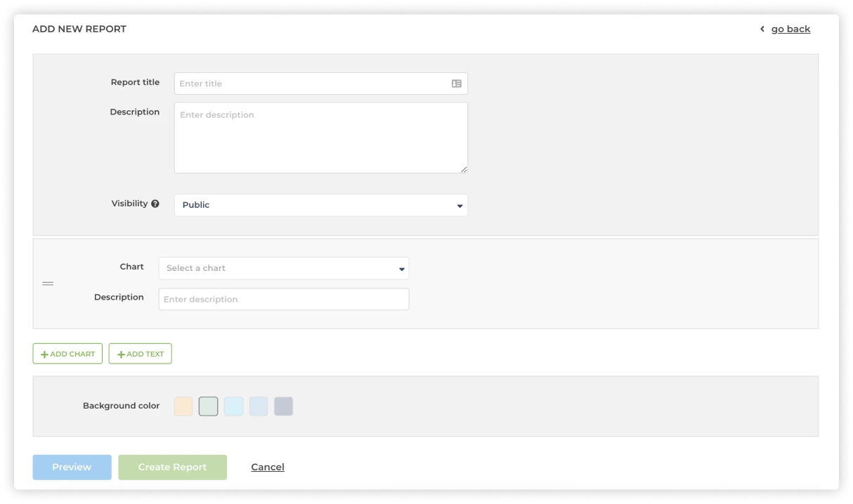Click the Report title label
Image resolution: width=853 pixels, height=504 pixels.
click(135, 82)
